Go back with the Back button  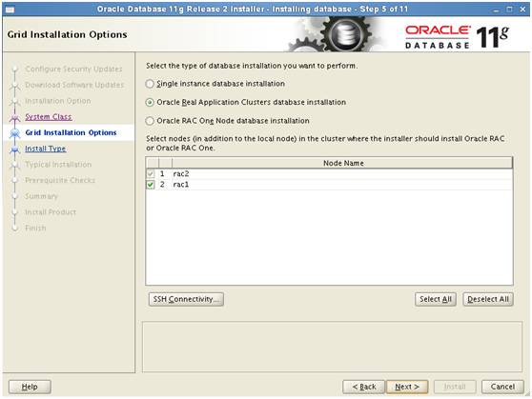tap(363, 387)
